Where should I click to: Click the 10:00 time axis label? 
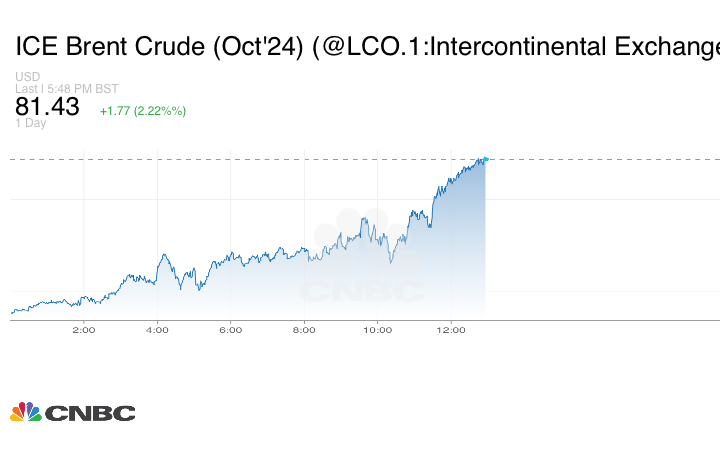pos(377,329)
